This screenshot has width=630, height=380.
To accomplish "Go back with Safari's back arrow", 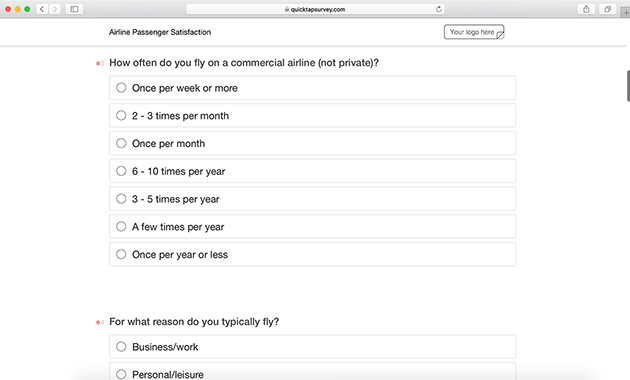I will (42, 9).
